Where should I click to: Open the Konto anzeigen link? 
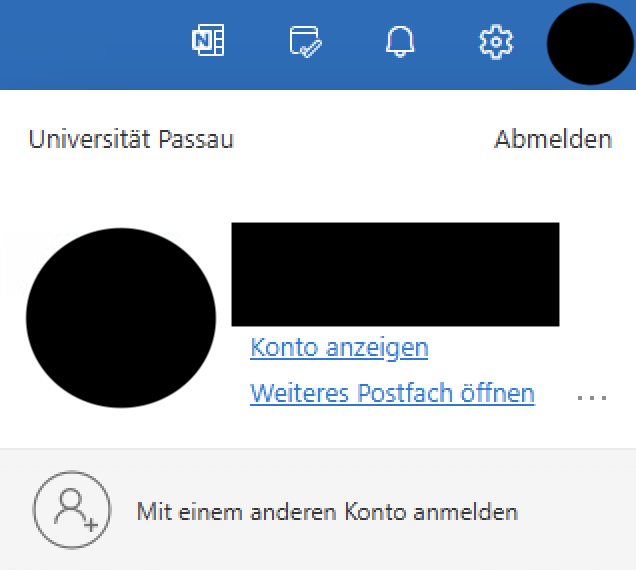click(x=339, y=348)
